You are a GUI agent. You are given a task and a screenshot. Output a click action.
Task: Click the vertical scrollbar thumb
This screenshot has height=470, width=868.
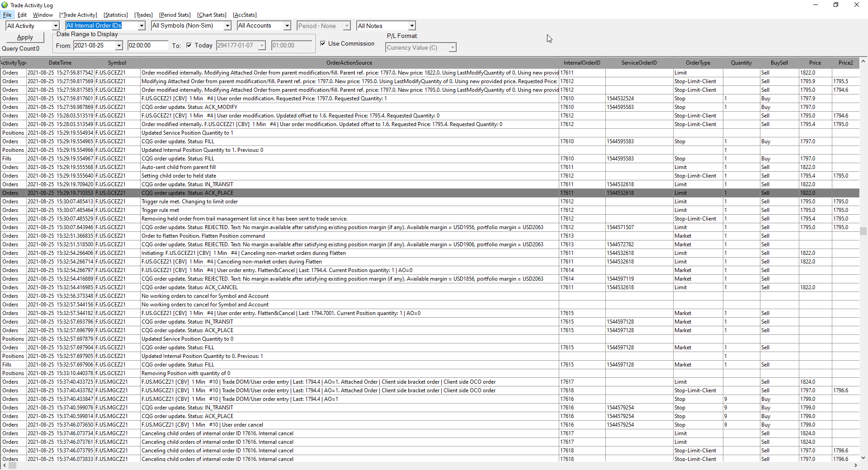coord(863,231)
